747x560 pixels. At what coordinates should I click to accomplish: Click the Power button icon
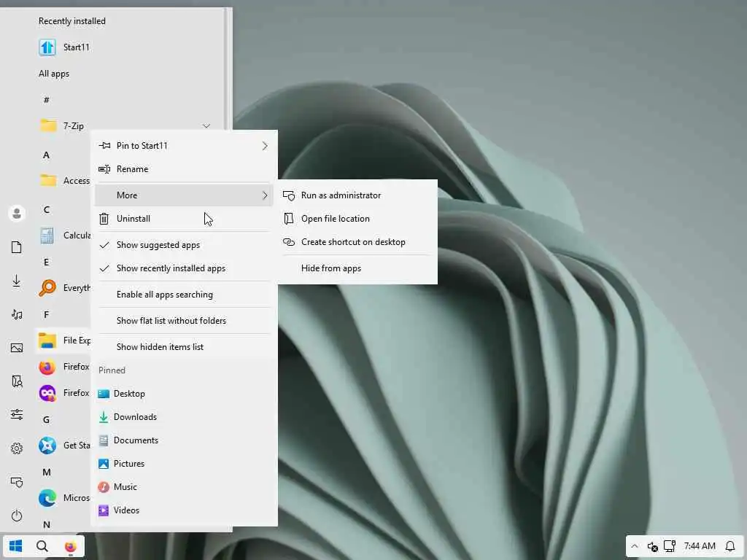[17, 516]
